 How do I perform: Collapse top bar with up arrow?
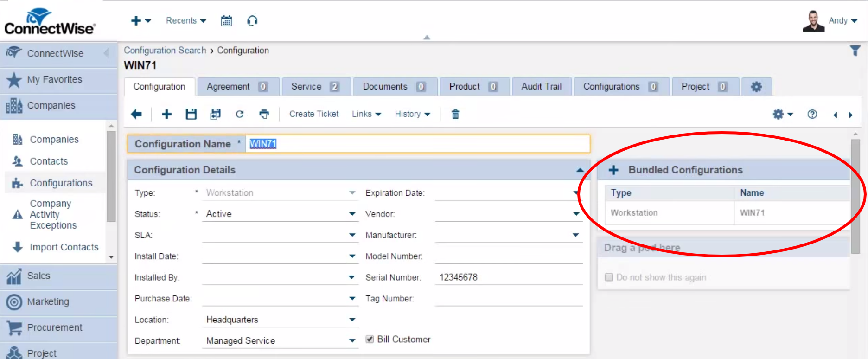click(427, 38)
